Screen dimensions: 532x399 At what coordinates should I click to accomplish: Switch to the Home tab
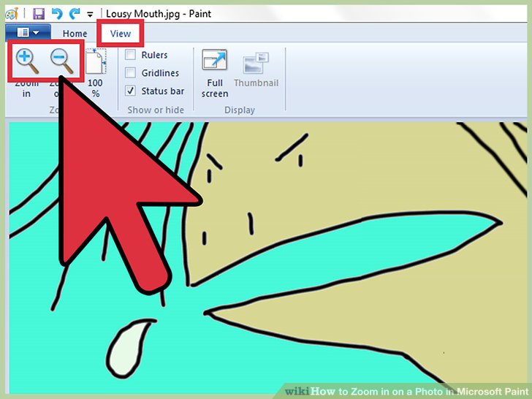pos(75,34)
